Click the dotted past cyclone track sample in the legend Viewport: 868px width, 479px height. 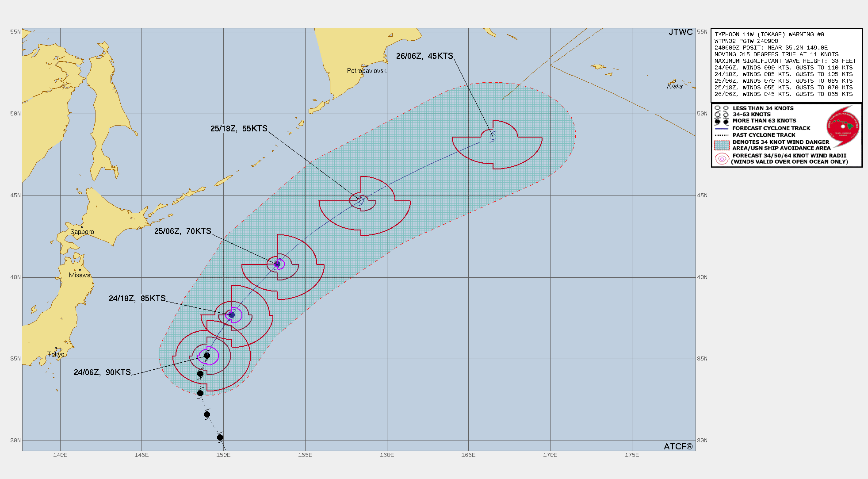[x=722, y=135]
